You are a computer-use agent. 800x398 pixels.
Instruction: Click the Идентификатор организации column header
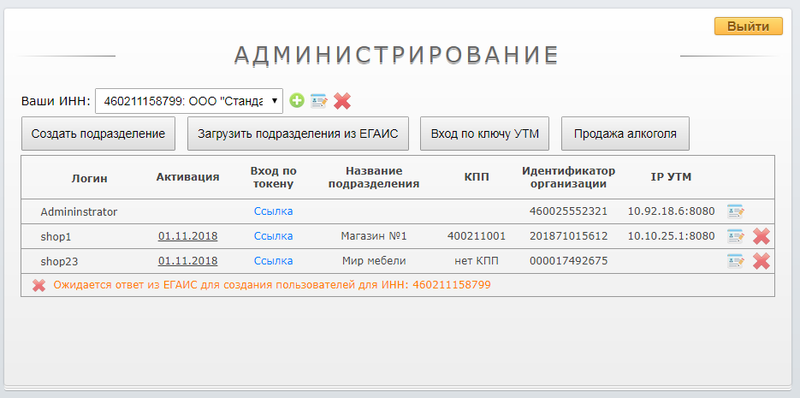tap(568, 177)
